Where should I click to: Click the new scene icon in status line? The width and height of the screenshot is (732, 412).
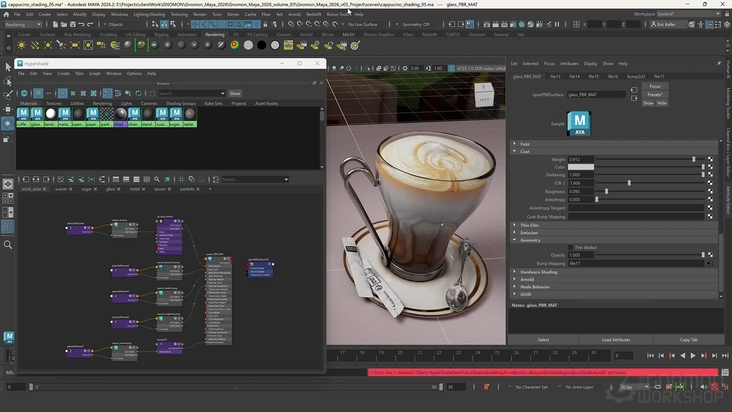tap(55, 24)
